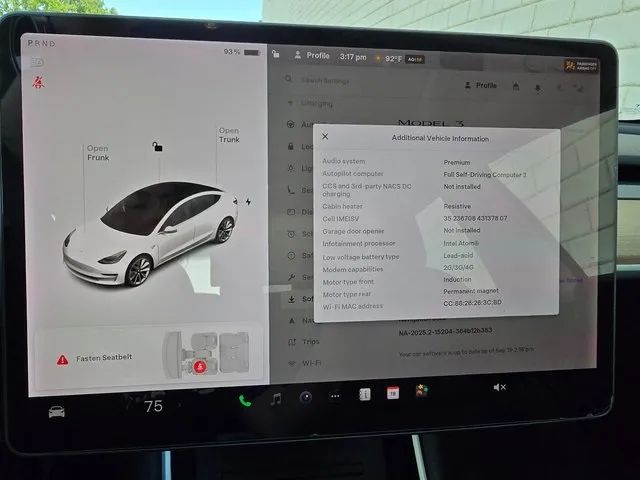This screenshot has height=480, width=640.
Task: Open Software settings via download icon
Action: (x=292, y=299)
